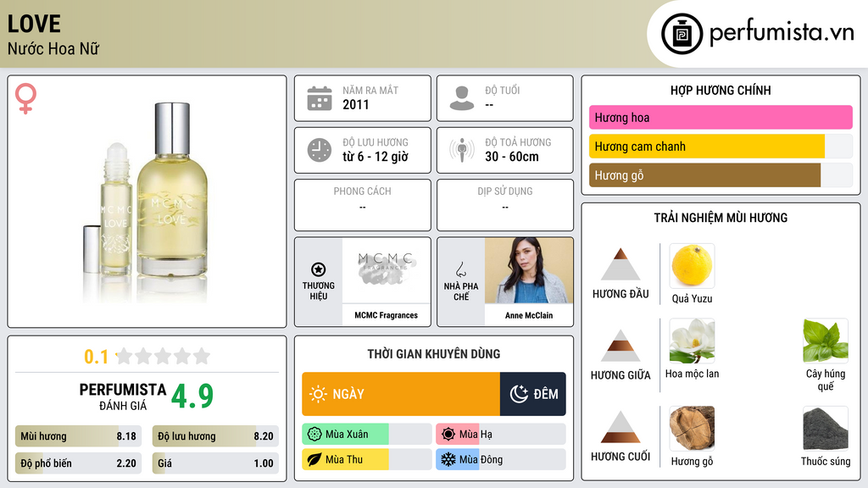Click the Độ phổ biến 2.20 score bar

click(78, 463)
